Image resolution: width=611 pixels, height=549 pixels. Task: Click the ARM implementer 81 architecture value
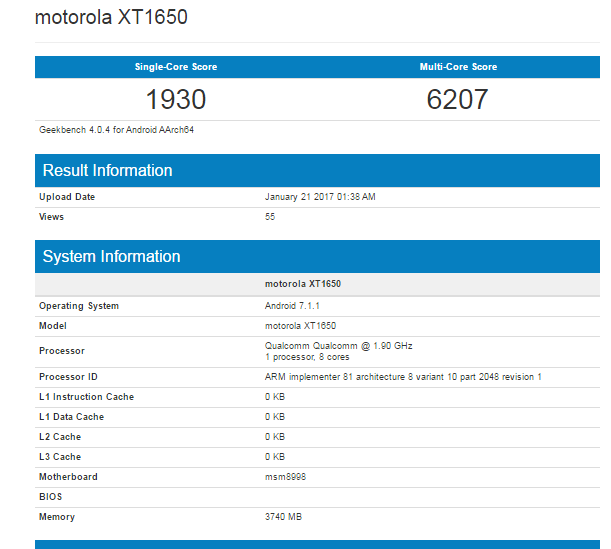403,377
